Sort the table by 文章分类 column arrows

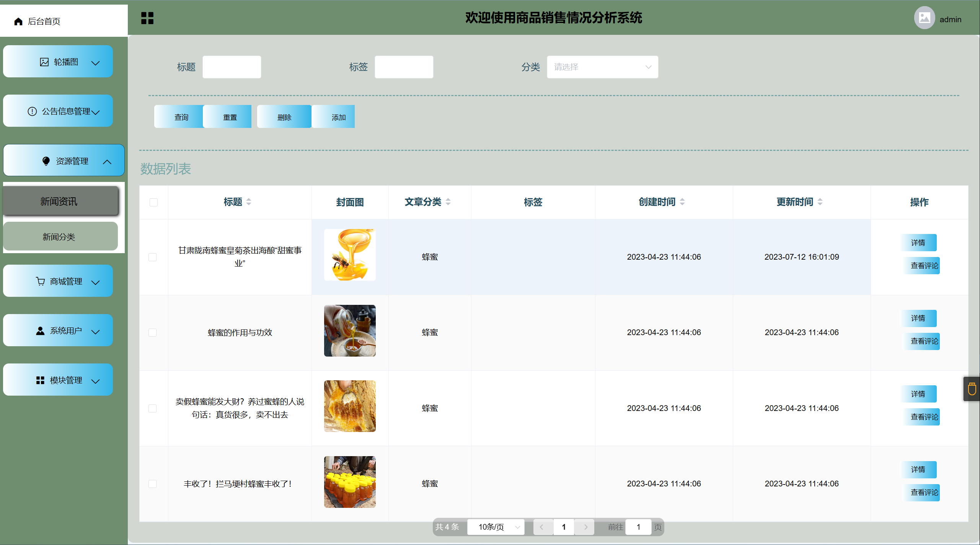[x=448, y=202]
